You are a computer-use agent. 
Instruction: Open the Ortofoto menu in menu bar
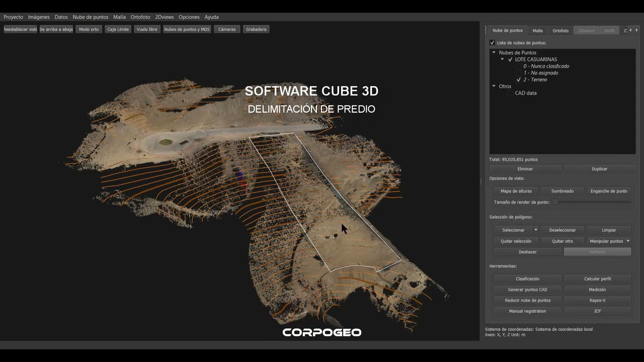tap(140, 17)
